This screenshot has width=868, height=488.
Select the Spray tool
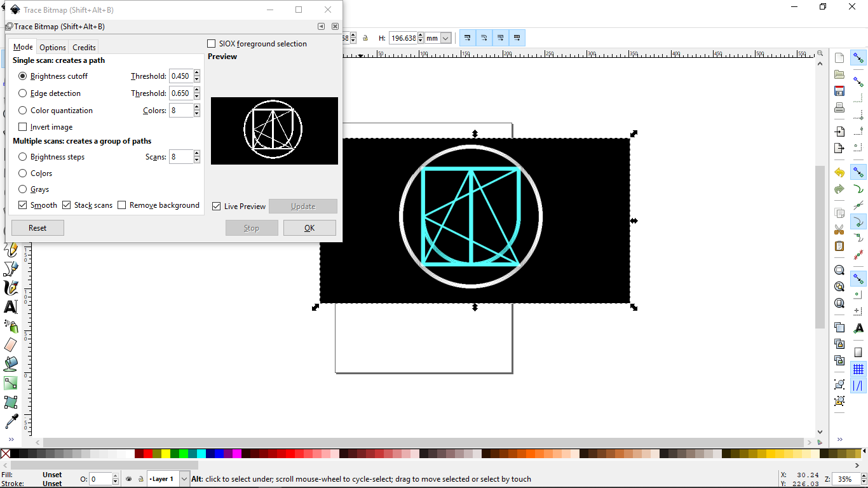[11, 326]
